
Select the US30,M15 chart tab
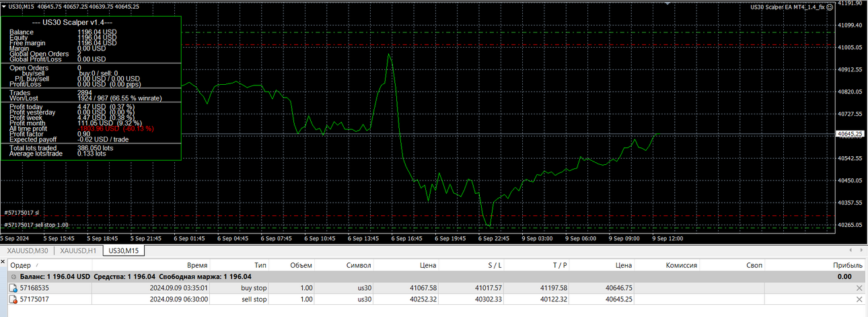point(124,250)
